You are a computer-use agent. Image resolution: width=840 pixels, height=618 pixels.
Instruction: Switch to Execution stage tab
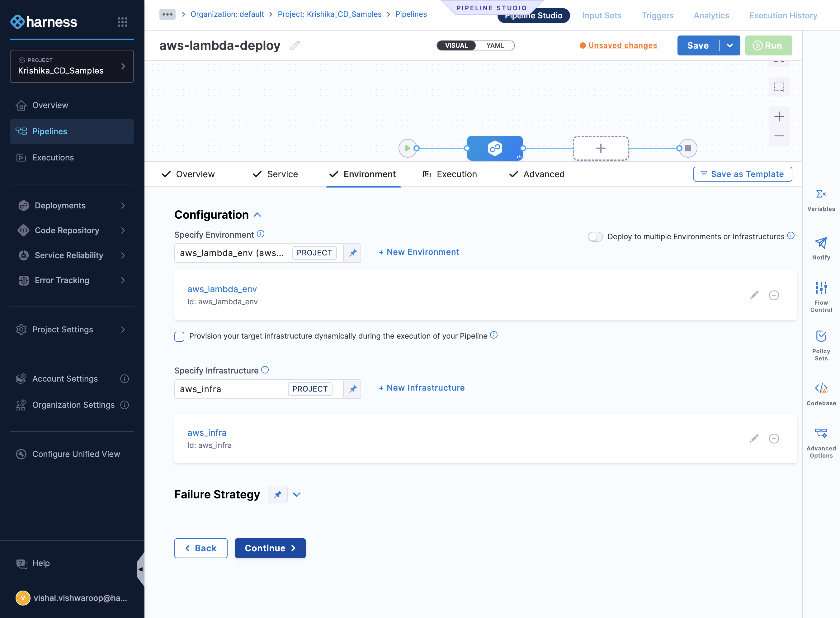click(x=450, y=174)
